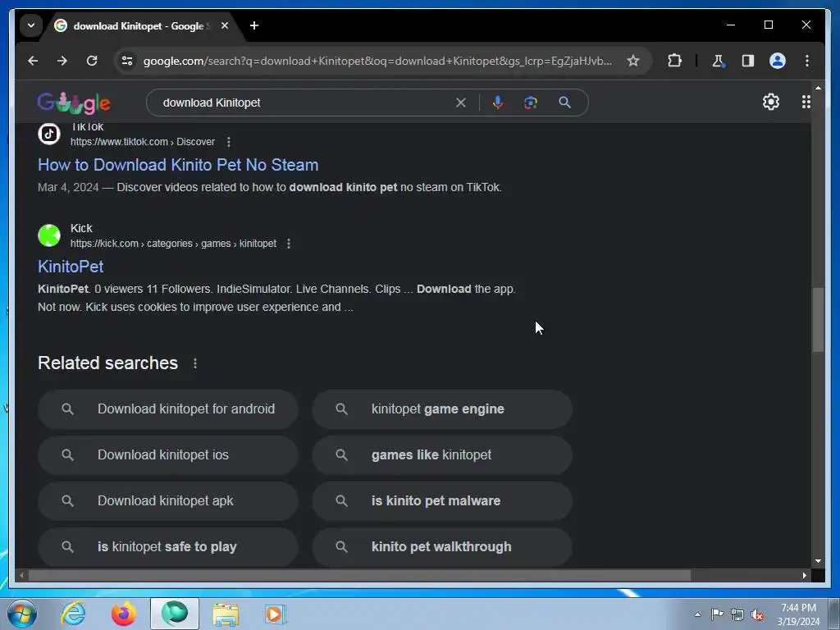Click the address bar URL
Image resolution: width=840 pixels, height=630 pixels.
tap(377, 61)
